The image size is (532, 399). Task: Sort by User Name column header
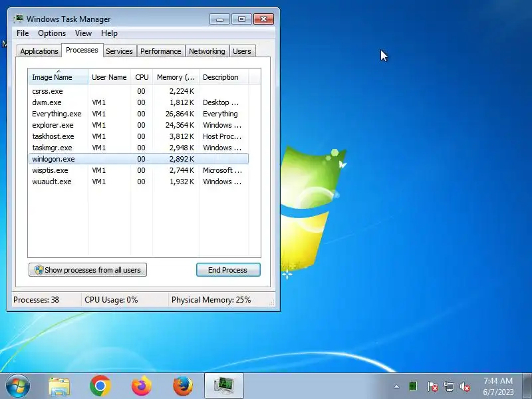pos(109,77)
